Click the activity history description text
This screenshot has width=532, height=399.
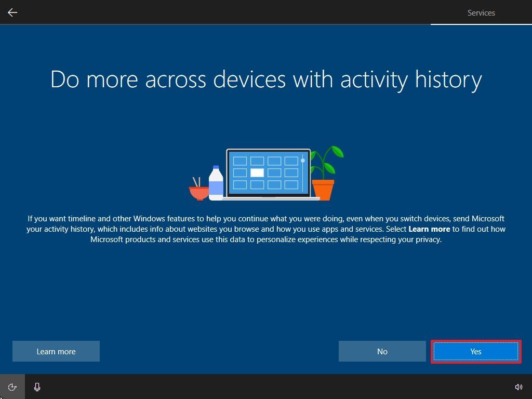click(x=266, y=229)
